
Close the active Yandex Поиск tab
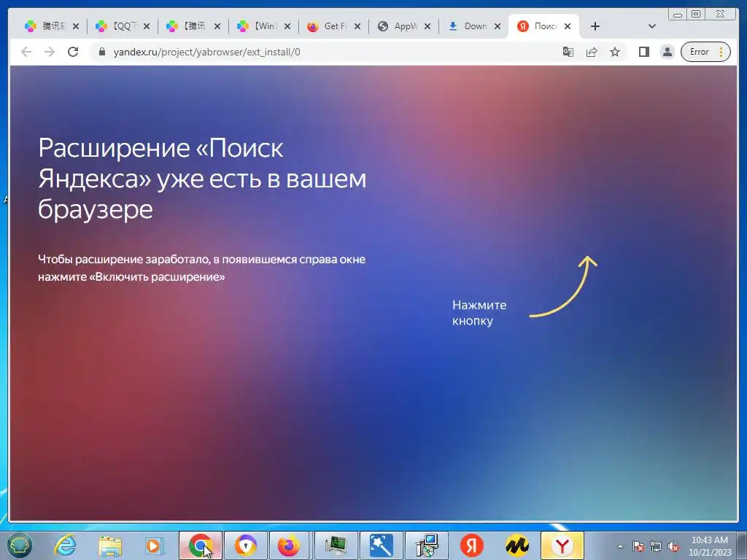point(568,27)
